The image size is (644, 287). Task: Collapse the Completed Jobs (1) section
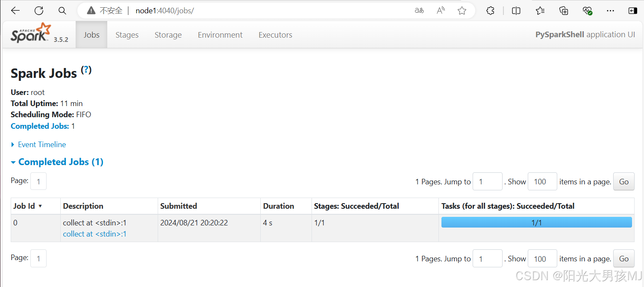coord(57,162)
